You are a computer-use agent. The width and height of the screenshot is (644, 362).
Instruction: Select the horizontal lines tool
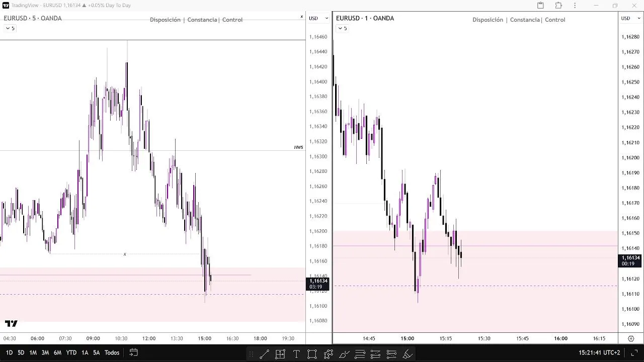360,354
